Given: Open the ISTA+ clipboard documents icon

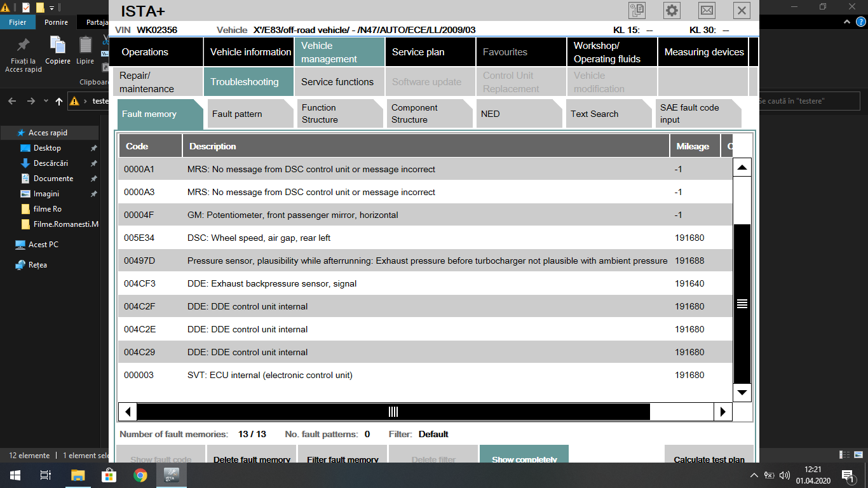Looking at the screenshot, I should (x=637, y=10).
